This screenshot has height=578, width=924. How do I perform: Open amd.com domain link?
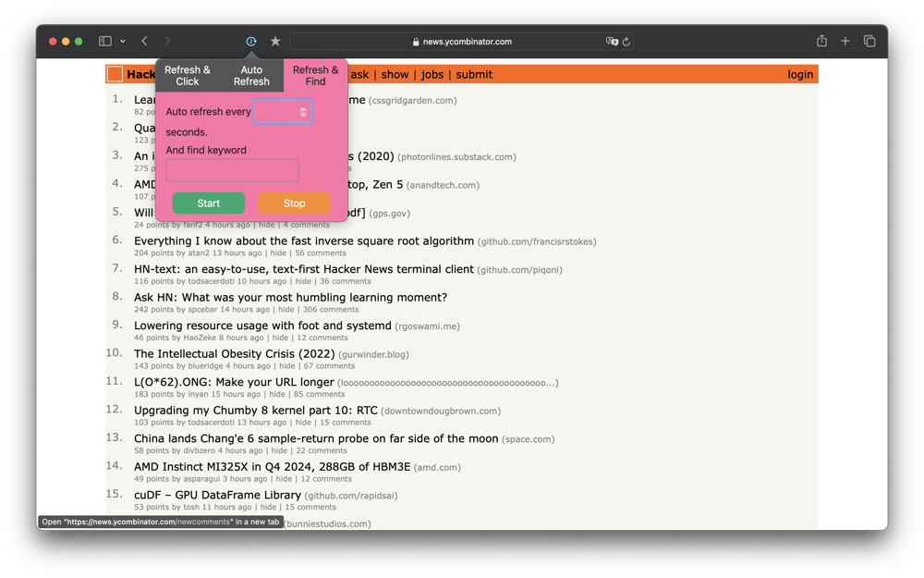point(437,468)
